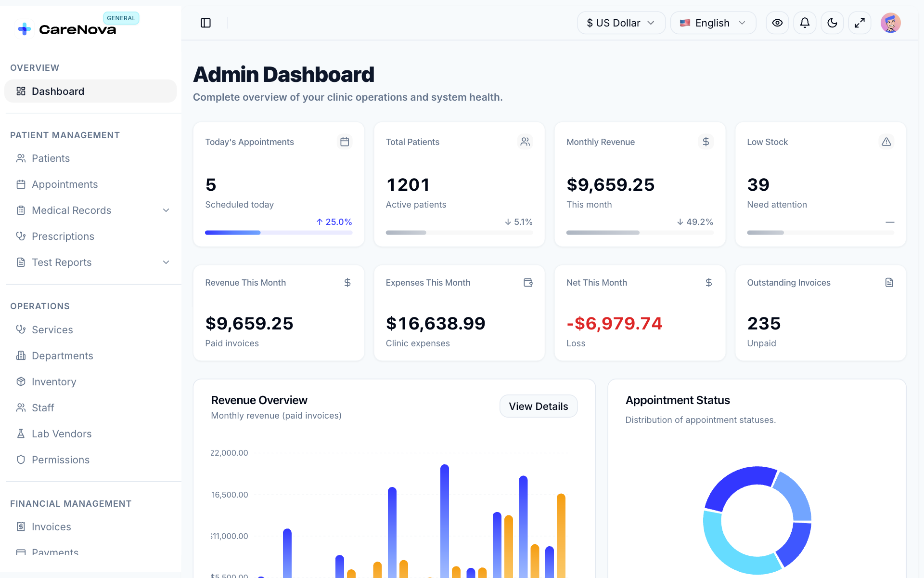The height and width of the screenshot is (578, 924).
Task: Open the notifications bell
Action: [x=805, y=23]
